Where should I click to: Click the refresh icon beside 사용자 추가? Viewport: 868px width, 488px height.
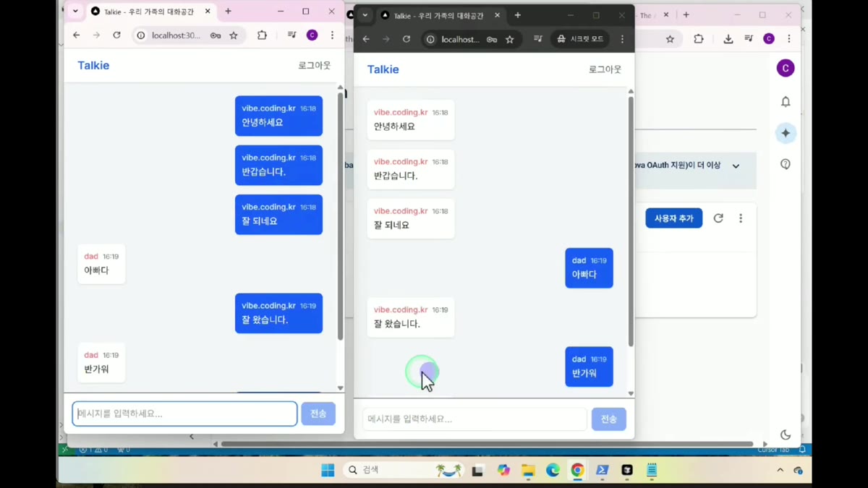point(718,218)
